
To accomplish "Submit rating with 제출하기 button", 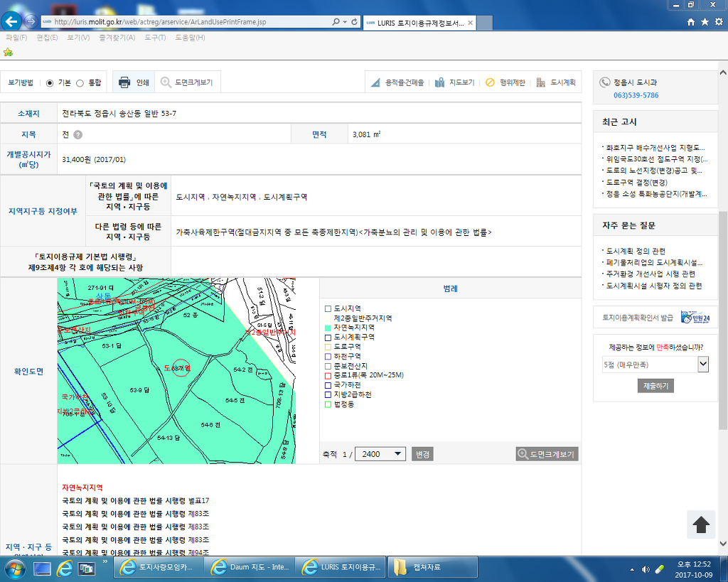I will pyautogui.click(x=655, y=386).
